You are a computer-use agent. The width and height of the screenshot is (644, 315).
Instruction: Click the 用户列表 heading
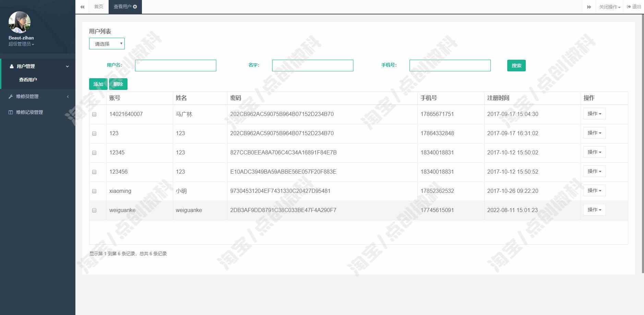(x=100, y=31)
